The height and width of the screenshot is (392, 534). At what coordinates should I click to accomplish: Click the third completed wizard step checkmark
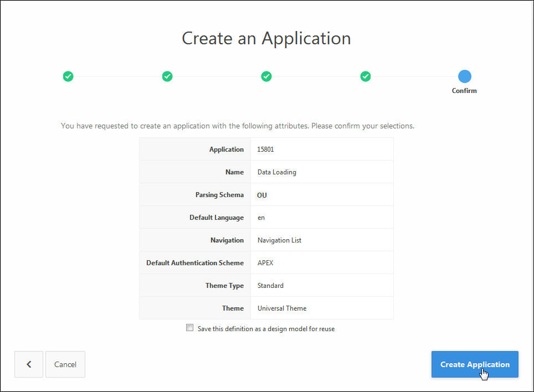tap(266, 76)
